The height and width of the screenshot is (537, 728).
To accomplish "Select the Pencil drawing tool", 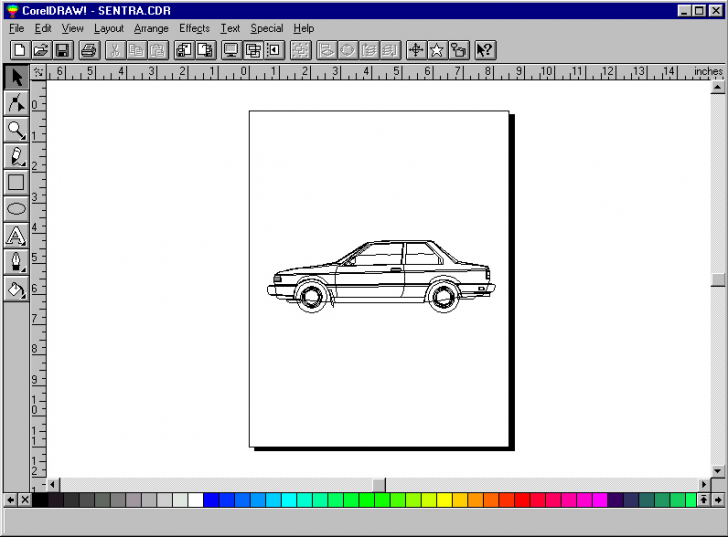I will point(16,156).
